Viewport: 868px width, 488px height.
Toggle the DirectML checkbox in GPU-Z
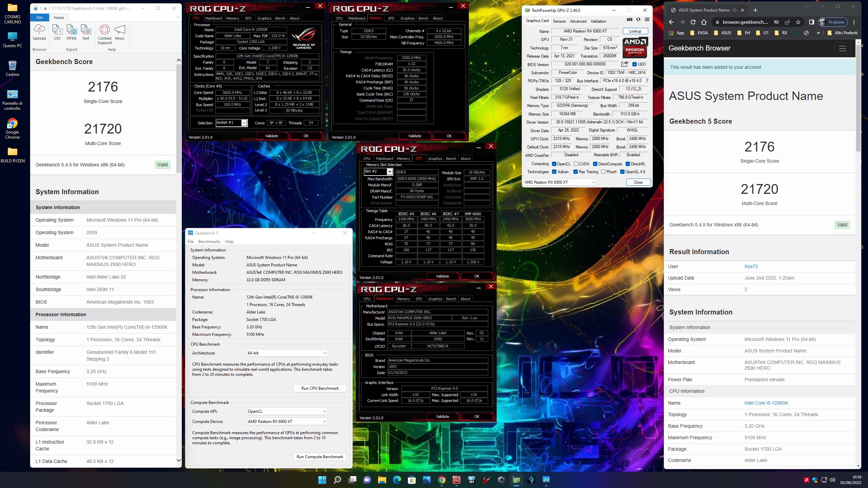click(x=627, y=164)
